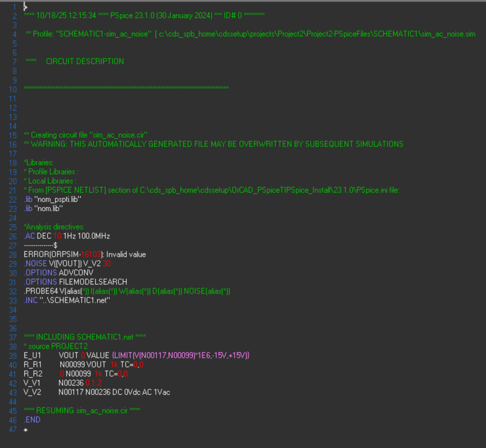Screen dimensions: 486x448
Task: Click the CIRCUIT DESCRIPTION header text
Action: click(x=85, y=61)
